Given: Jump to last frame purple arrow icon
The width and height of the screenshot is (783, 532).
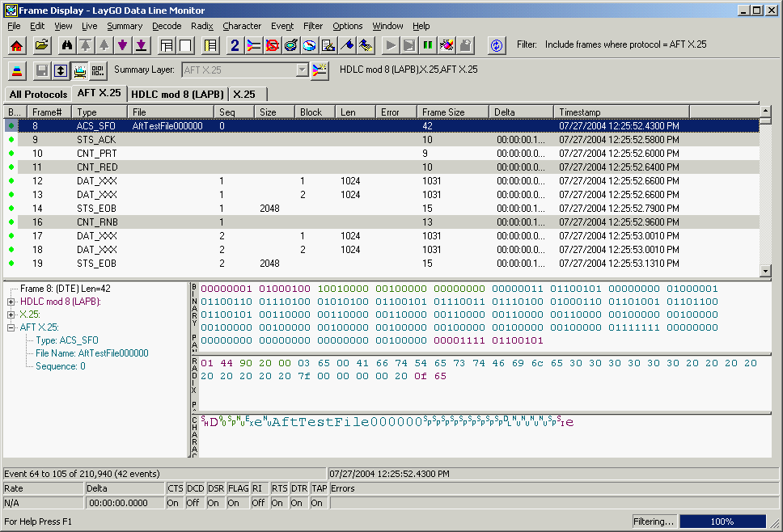Looking at the screenshot, I should point(142,45).
